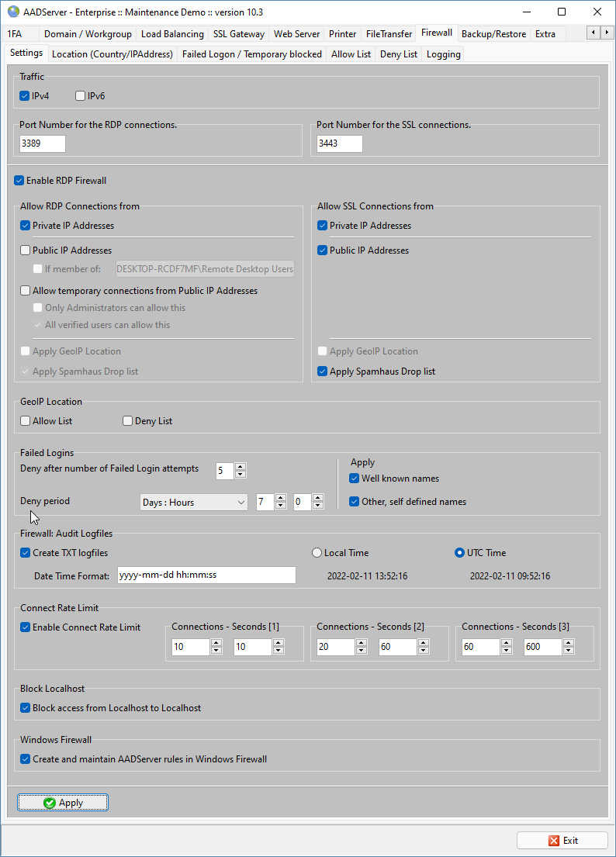Check Public IP Addresses under RDP Connections
This screenshot has height=857, width=616.
pos(26,251)
